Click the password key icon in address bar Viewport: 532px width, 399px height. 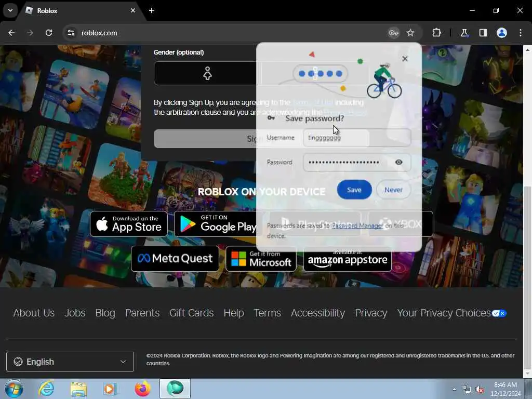click(394, 33)
